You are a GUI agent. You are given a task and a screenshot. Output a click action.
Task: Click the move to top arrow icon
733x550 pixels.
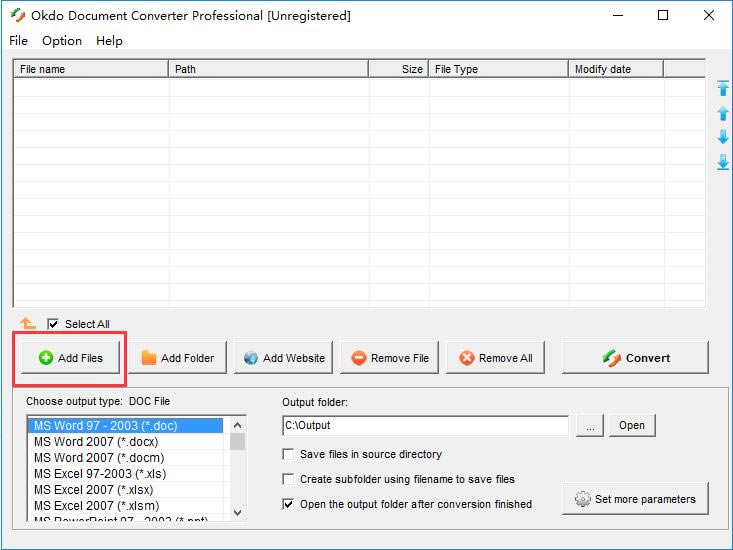[722, 88]
